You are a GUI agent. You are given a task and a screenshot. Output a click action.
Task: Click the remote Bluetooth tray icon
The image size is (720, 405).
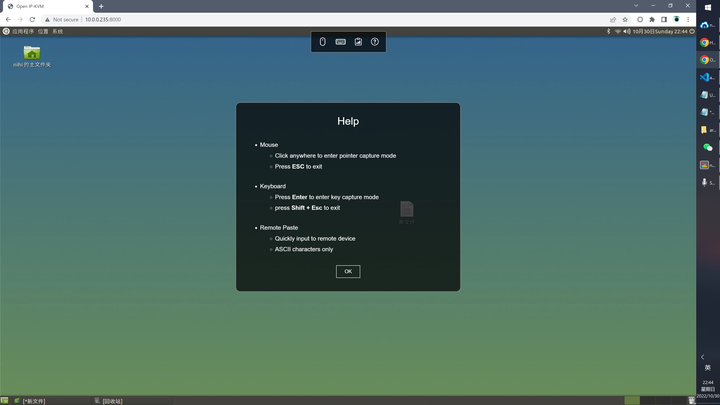point(609,32)
